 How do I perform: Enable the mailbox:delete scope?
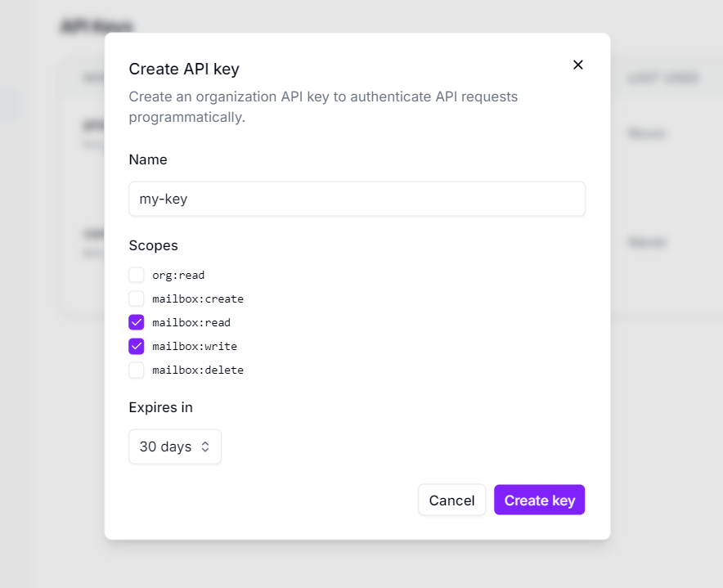[x=136, y=370]
